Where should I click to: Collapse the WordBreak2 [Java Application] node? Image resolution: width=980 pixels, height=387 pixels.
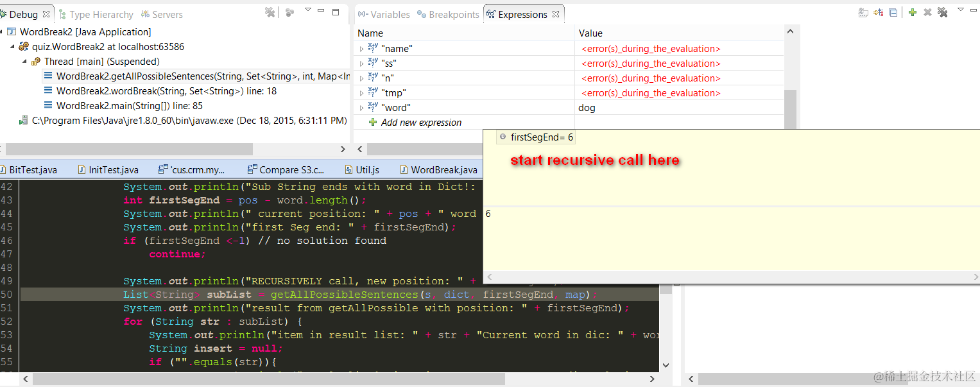2,32
